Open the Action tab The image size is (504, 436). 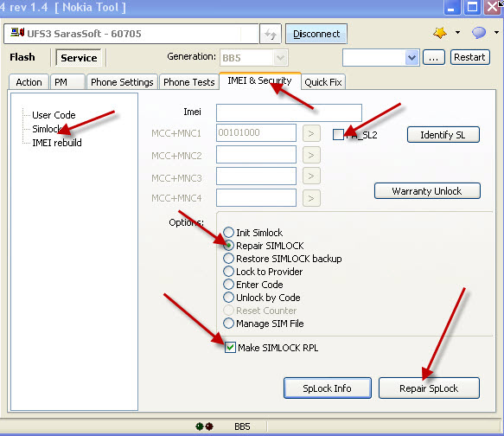pyautogui.click(x=29, y=82)
